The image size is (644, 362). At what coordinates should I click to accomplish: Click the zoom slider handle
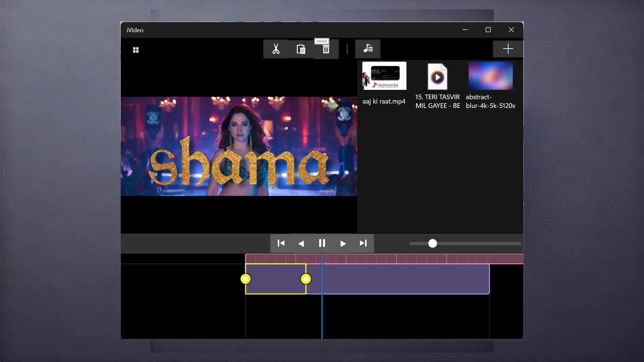point(433,244)
